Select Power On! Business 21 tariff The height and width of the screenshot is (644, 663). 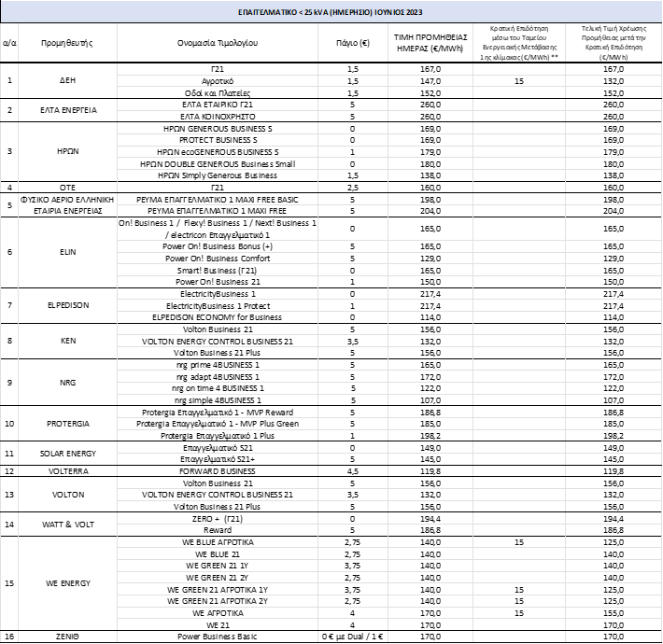pyautogui.click(x=218, y=282)
